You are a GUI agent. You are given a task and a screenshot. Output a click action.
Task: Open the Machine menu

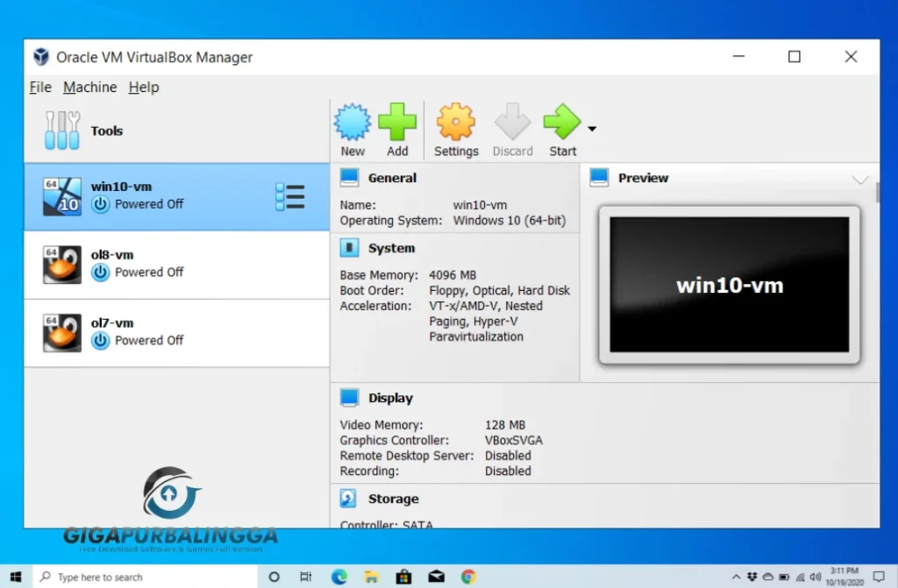[x=89, y=87]
